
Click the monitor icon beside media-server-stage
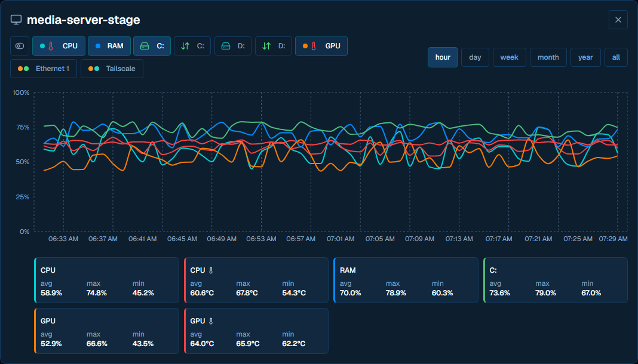point(16,20)
